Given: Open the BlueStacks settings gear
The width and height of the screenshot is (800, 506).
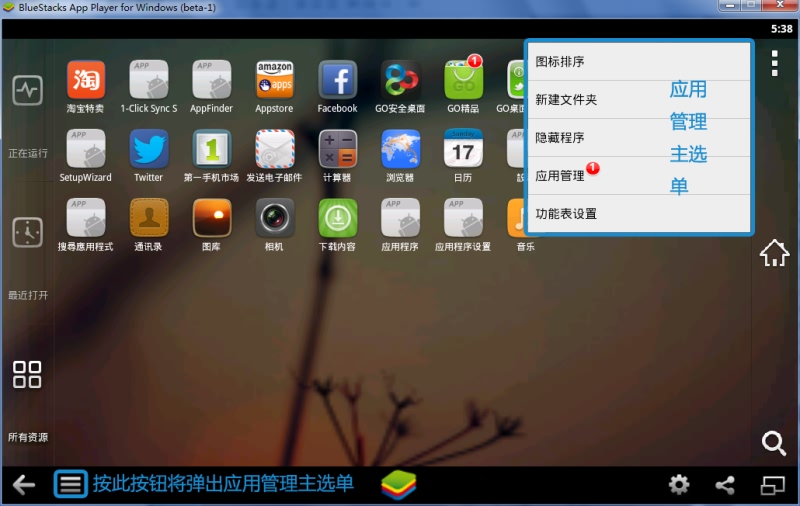Looking at the screenshot, I should pyautogui.click(x=679, y=485).
